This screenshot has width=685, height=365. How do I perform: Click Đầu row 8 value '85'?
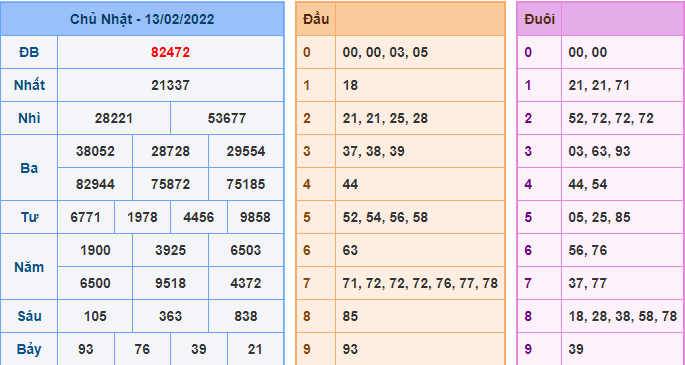(x=350, y=316)
